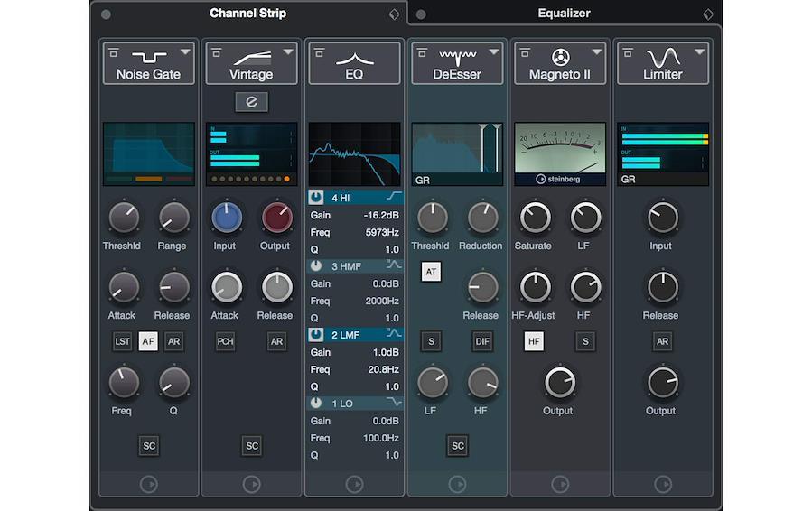Screen dimensions: 812x511
Task: Click the diamond icon on Channel Strip header
Action: pyautogui.click(x=394, y=14)
